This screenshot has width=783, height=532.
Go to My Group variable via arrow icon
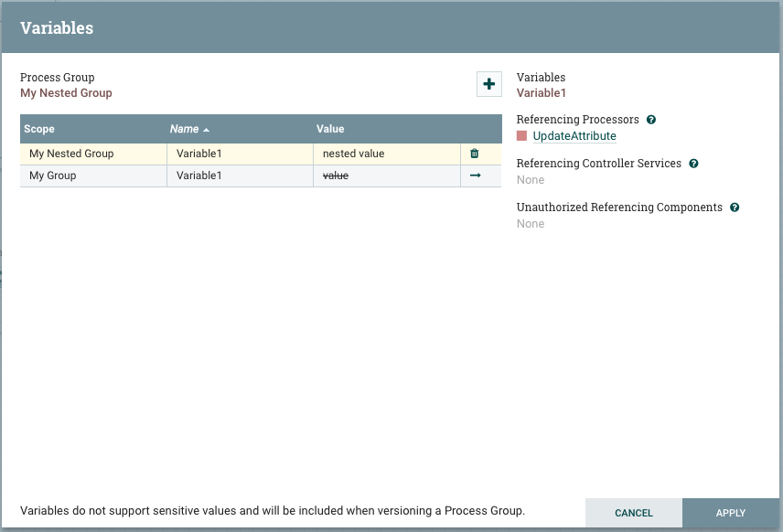point(476,176)
